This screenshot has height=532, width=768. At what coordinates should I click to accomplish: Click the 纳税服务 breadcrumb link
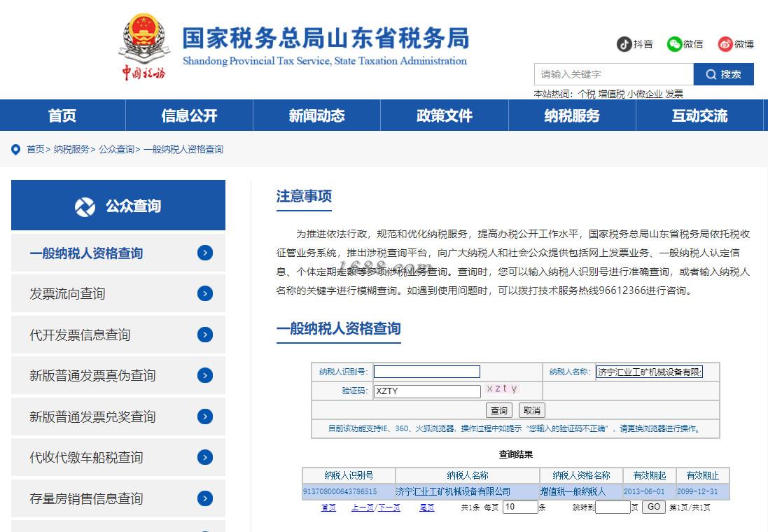click(71, 149)
